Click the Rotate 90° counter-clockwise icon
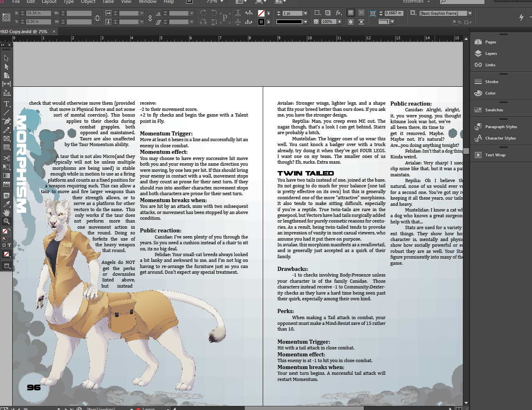The width and height of the screenshot is (532, 410). pyautogui.click(x=214, y=13)
